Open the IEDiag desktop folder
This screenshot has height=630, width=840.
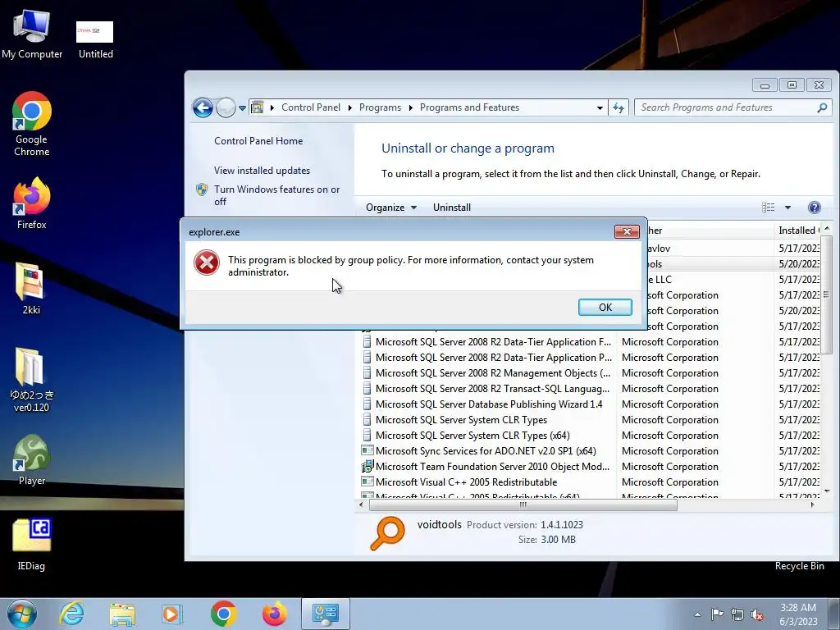pos(31,544)
